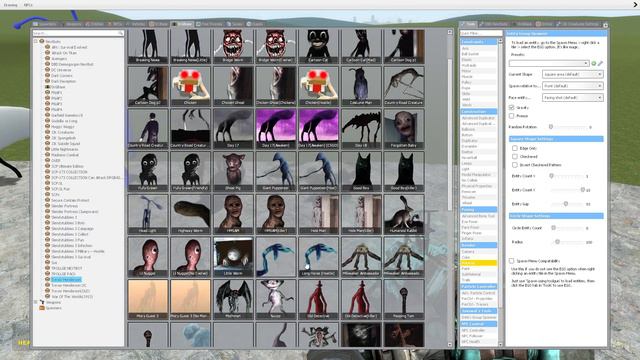Click the wrench icon to edit presets
The image size is (640, 360).
(x=600, y=63)
